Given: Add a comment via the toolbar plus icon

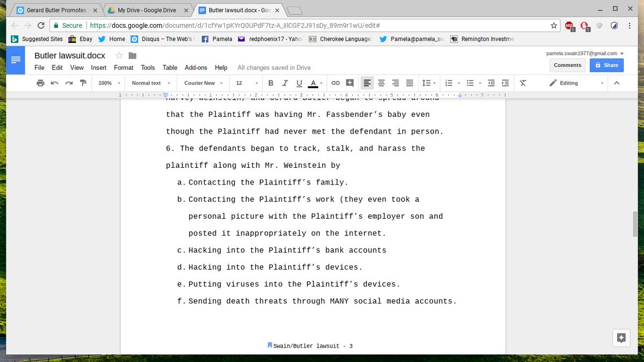Looking at the screenshot, I should click(350, 83).
